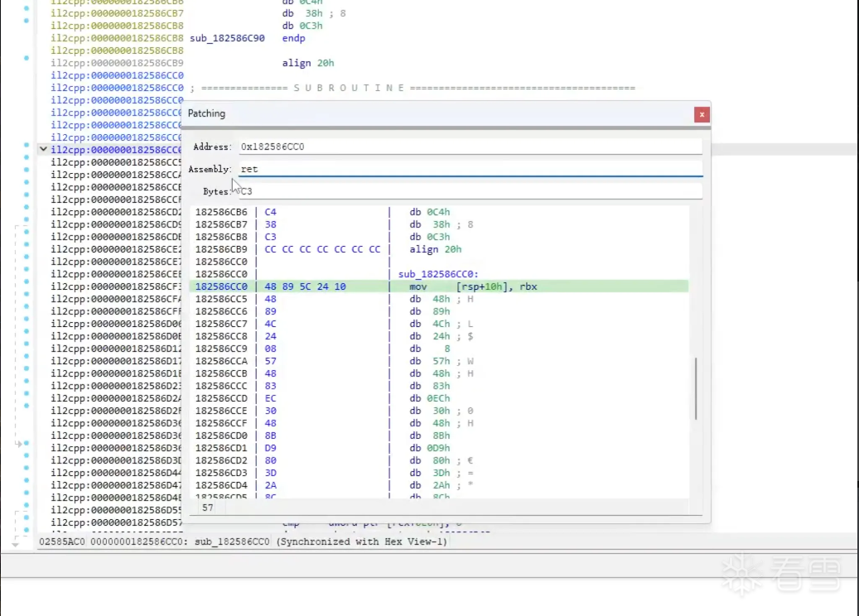The image size is (859, 616).
Task: Select patching row 182586CD4 db 2Ah
Action: tap(439, 485)
